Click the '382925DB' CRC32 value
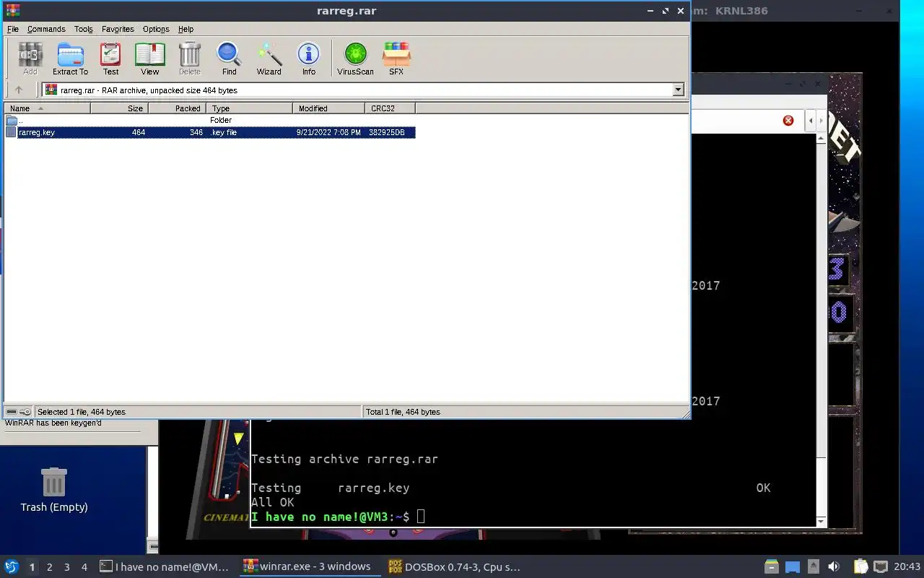 (387, 132)
